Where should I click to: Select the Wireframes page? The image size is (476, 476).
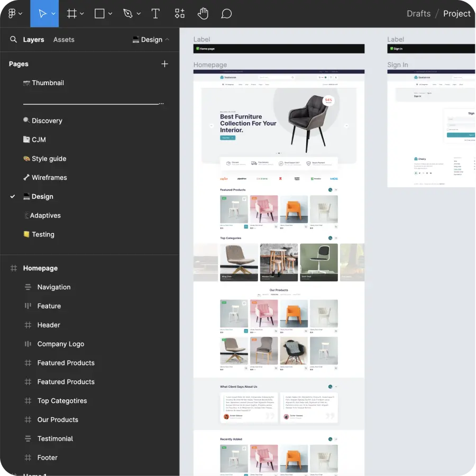point(50,177)
